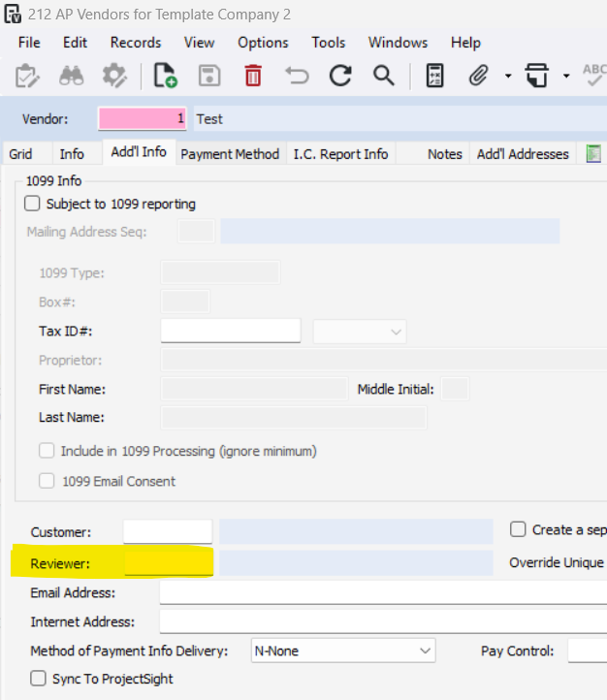Open the Tools menu
This screenshot has height=700, width=607.
point(329,43)
